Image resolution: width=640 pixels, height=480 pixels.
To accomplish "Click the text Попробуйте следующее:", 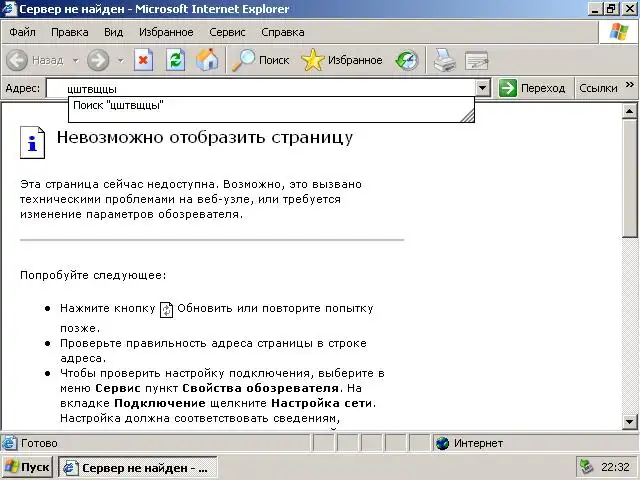I will pyautogui.click(x=93, y=275).
